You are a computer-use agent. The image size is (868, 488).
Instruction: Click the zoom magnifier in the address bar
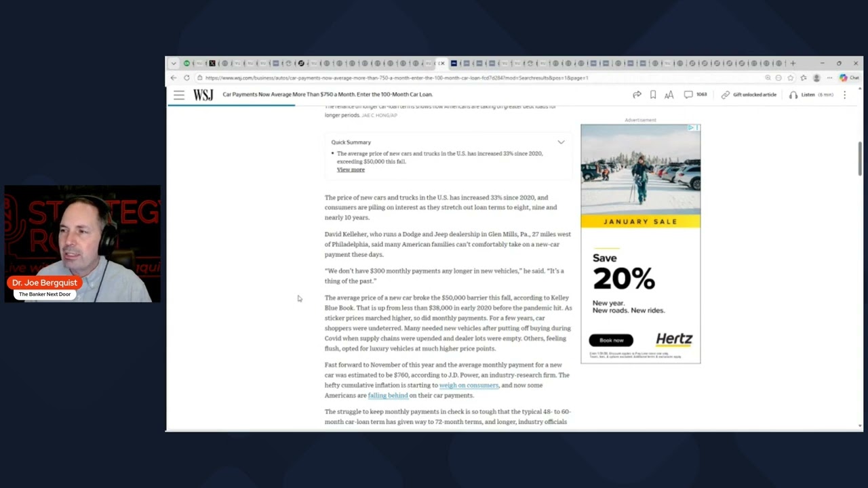click(x=768, y=78)
